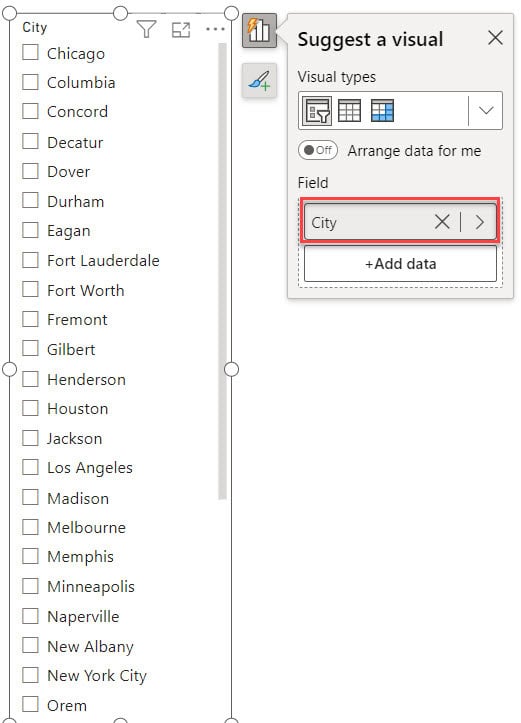Select the Minneapolis checkbox
Screen dimensions: 521x723
click(30, 586)
